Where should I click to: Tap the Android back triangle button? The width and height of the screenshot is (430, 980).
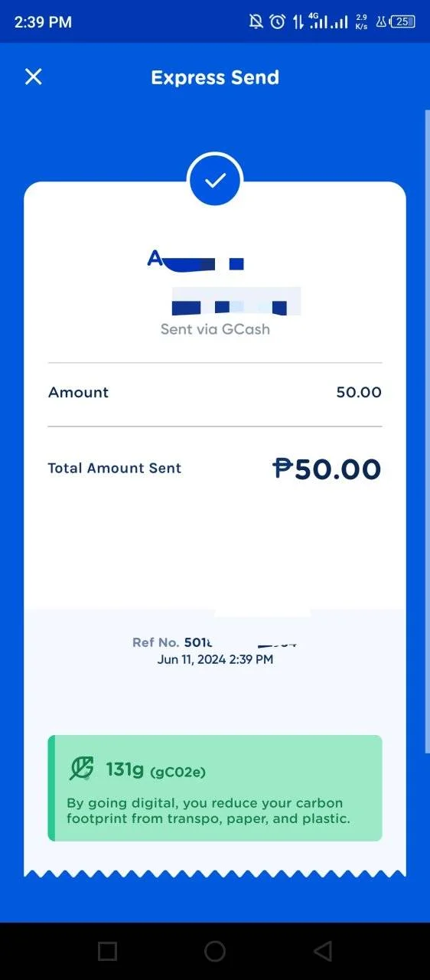click(x=322, y=951)
